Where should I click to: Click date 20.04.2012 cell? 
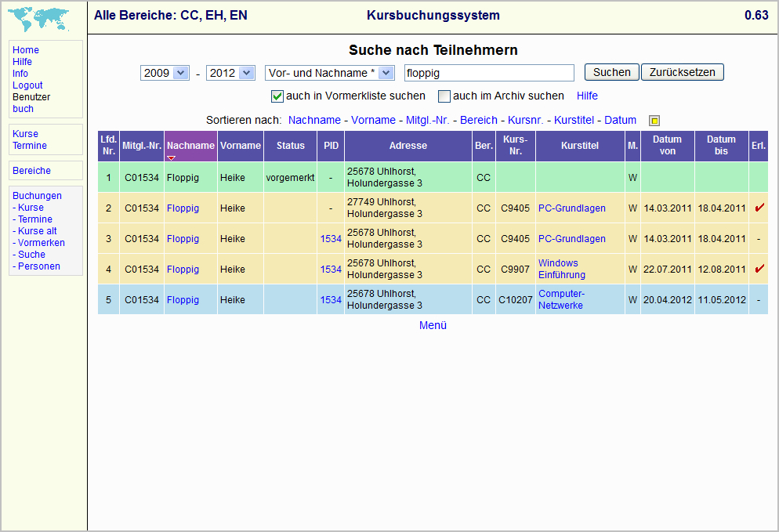tap(667, 300)
